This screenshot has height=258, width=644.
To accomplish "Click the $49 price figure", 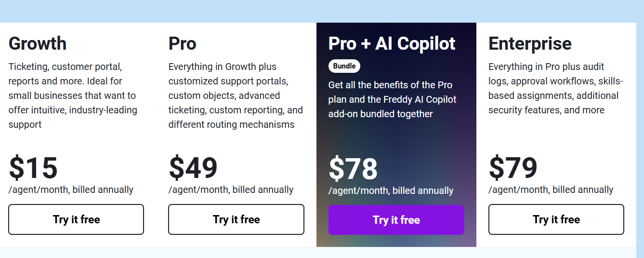I will point(193,168).
